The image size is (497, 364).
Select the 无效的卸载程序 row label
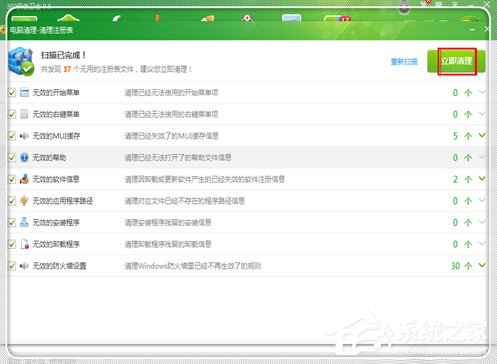pos(56,244)
